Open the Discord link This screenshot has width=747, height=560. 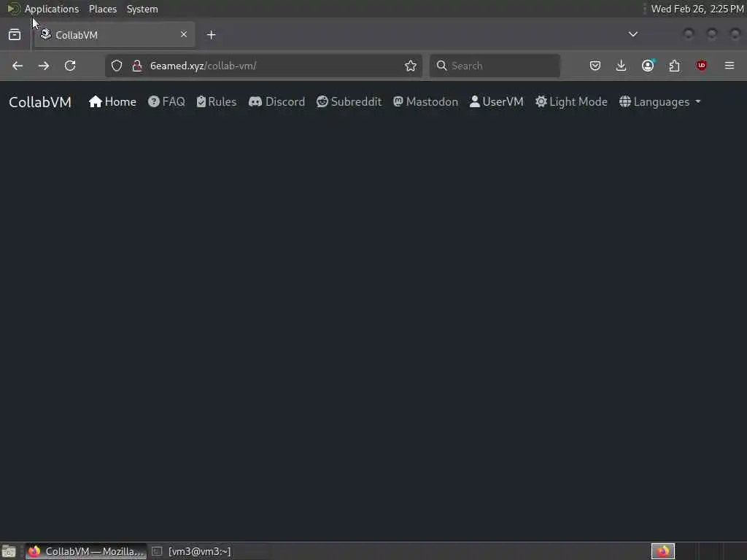(276, 102)
